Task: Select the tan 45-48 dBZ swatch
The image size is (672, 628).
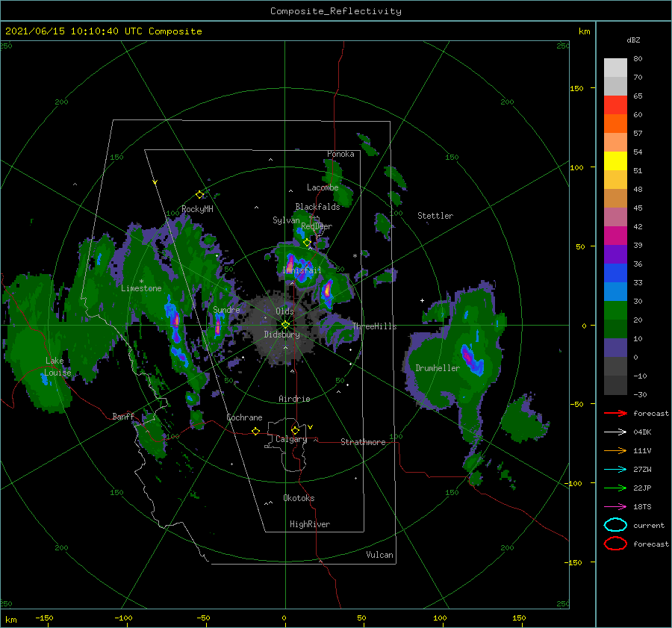Action: tap(615, 198)
